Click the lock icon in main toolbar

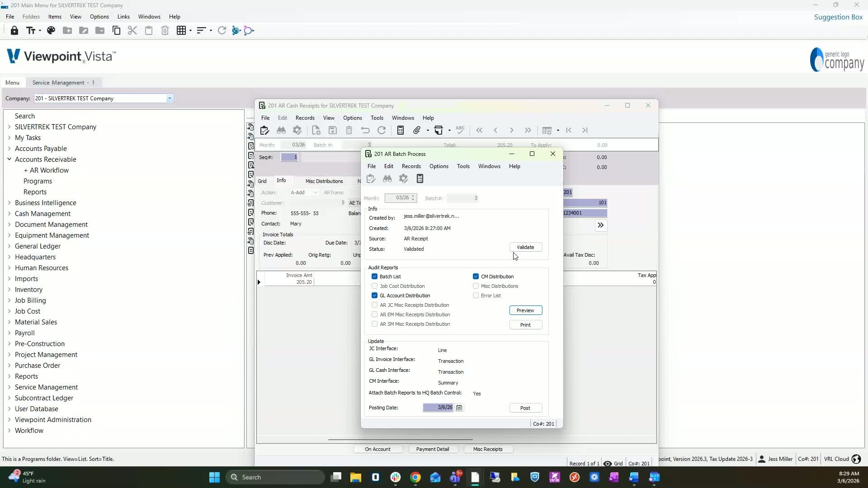[x=14, y=31]
